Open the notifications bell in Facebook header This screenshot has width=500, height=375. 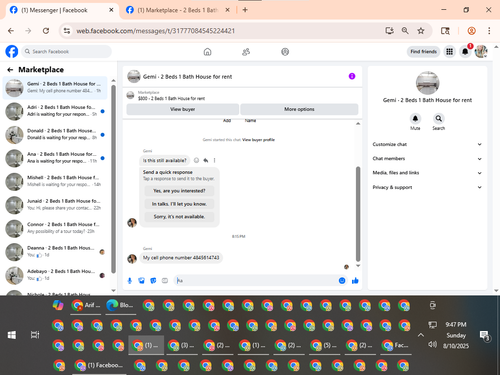465,52
